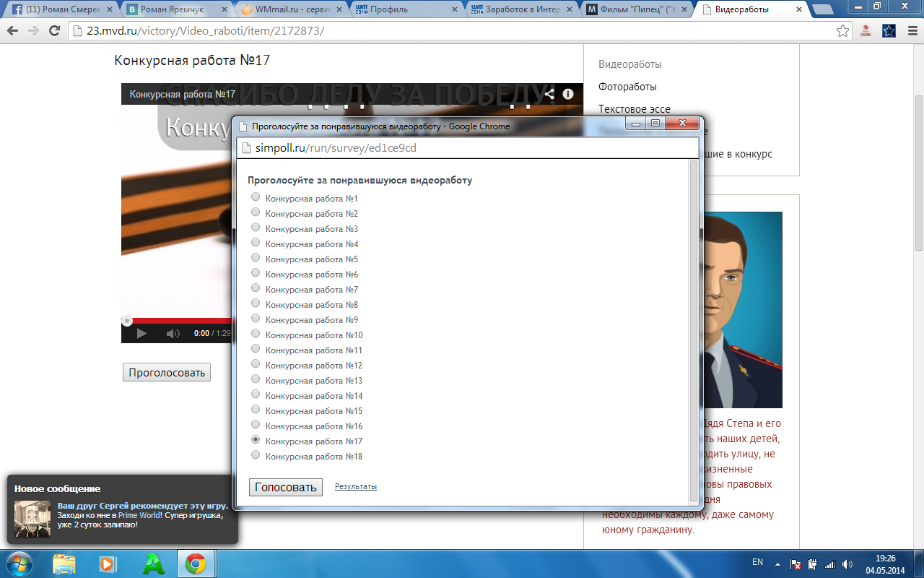Click Голосовать button in poll
This screenshot has width=924, height=578.
tap(286, 488)
